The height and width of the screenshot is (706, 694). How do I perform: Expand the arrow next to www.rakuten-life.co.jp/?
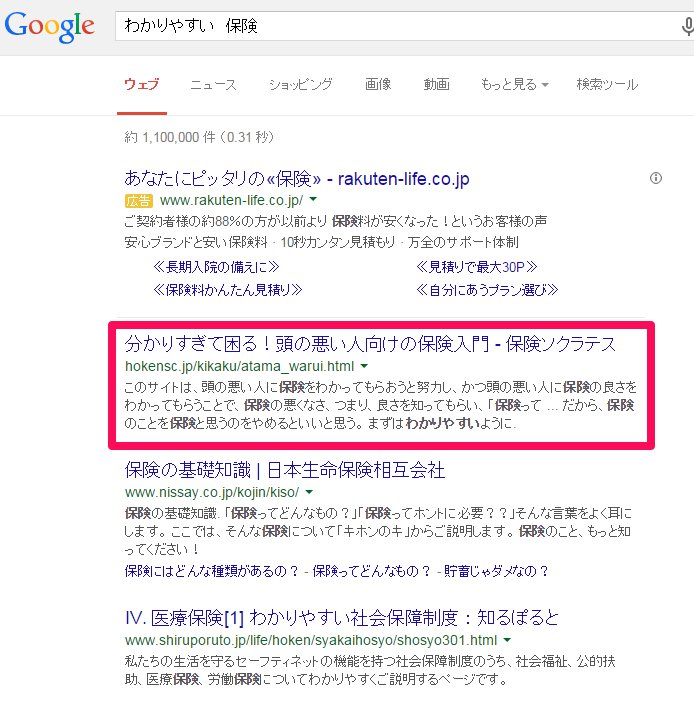[313, 199]
